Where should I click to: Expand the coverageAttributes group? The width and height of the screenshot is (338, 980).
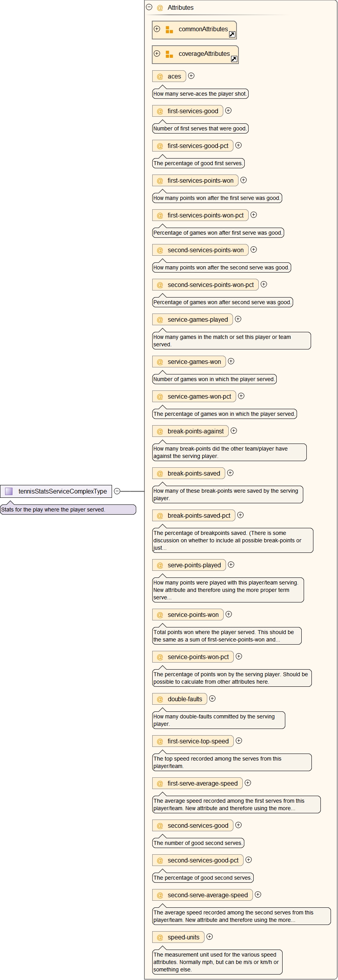157,53
